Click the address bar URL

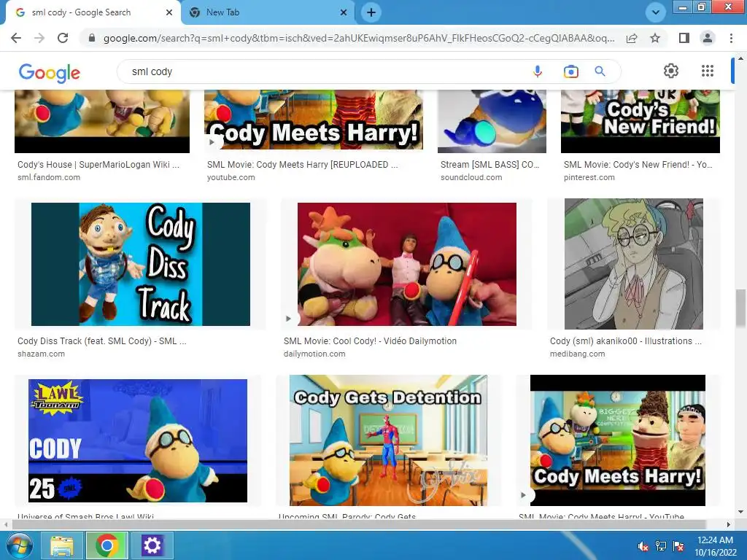pos(358,38)
